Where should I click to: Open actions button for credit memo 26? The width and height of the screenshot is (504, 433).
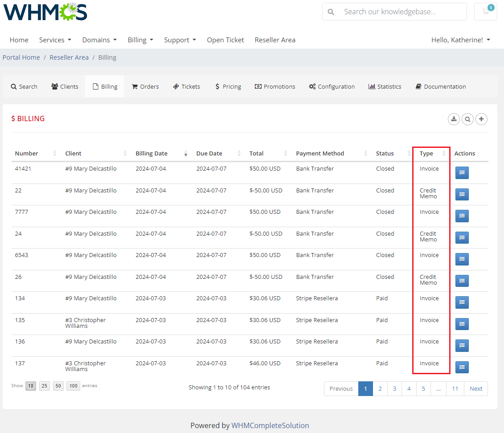(x=462, y=281)
